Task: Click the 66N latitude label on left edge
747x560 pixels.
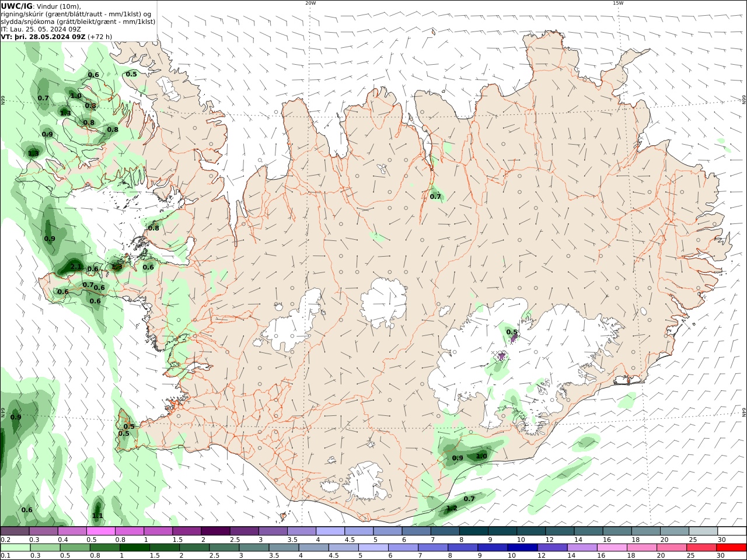Action: (3, 100)
